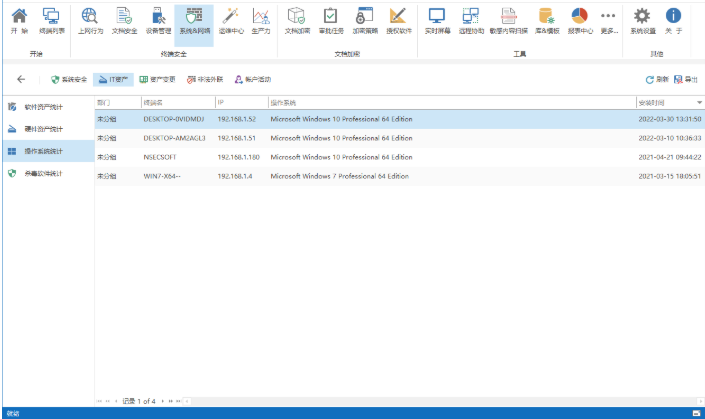This screenshot has height=419, width=705.
Task: Click the 导出 export button
Action: [686, 79]
